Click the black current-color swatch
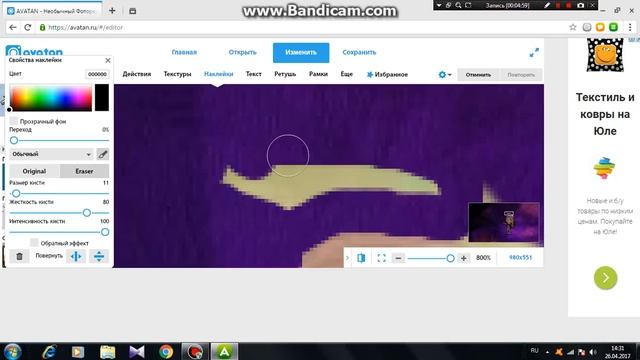This screenshot has width=640, height=360. point(102,98)
